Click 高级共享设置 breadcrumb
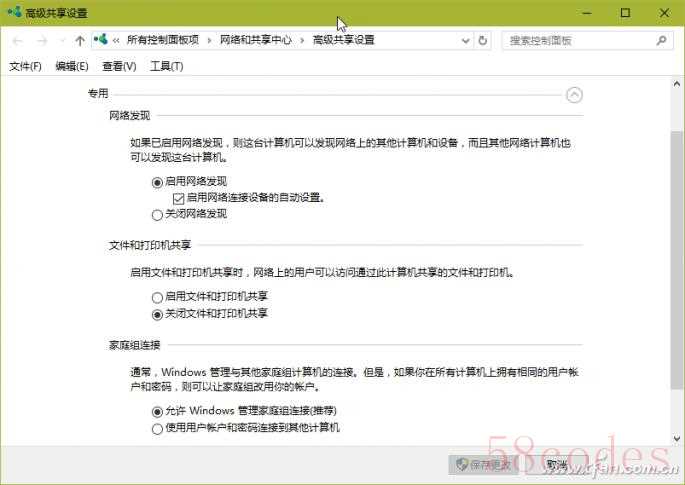 pos(343,40)
